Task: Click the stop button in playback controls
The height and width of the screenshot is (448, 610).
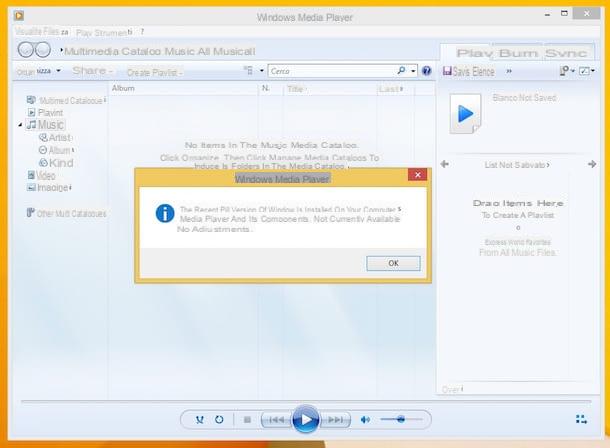Action: coord(247,420)
